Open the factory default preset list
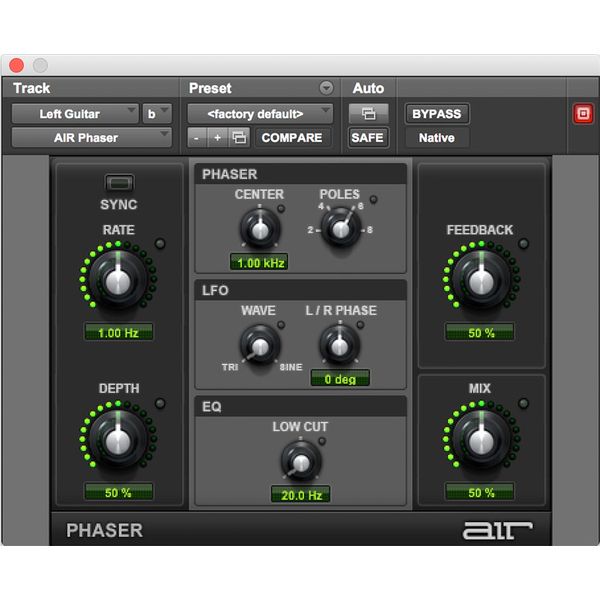 (260, 114)
